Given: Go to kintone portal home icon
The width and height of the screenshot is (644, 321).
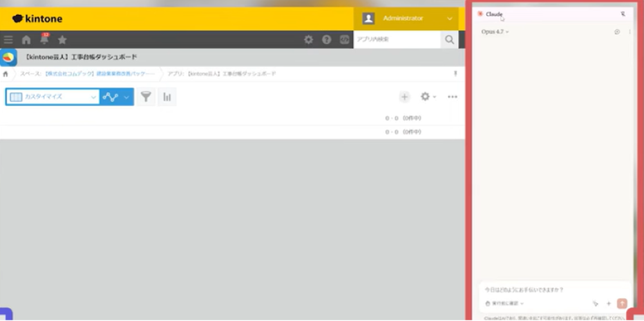Looking at the screenshot, I should [26, 40].
